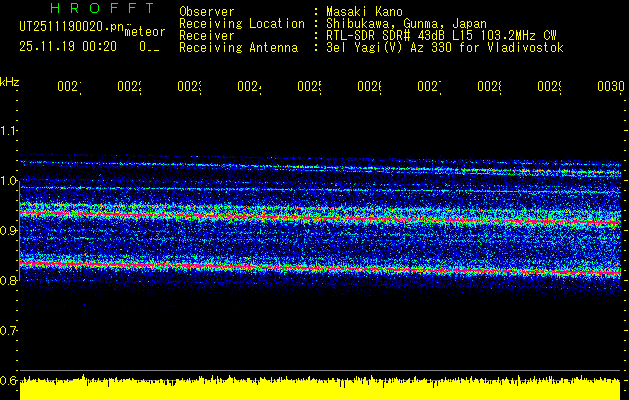Screen dimensions: 629x400
Task: Click the yellow signal level bar graph
Action: 320,388
